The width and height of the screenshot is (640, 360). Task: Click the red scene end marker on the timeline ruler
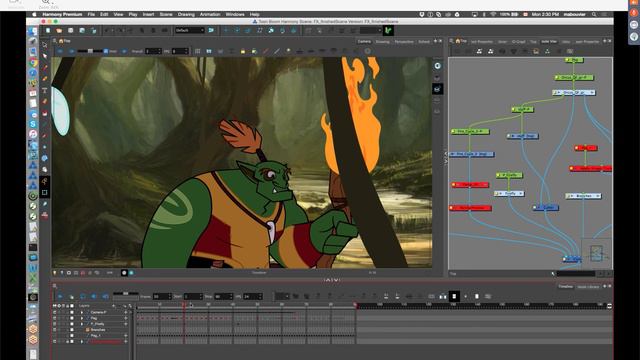(356, 305)
